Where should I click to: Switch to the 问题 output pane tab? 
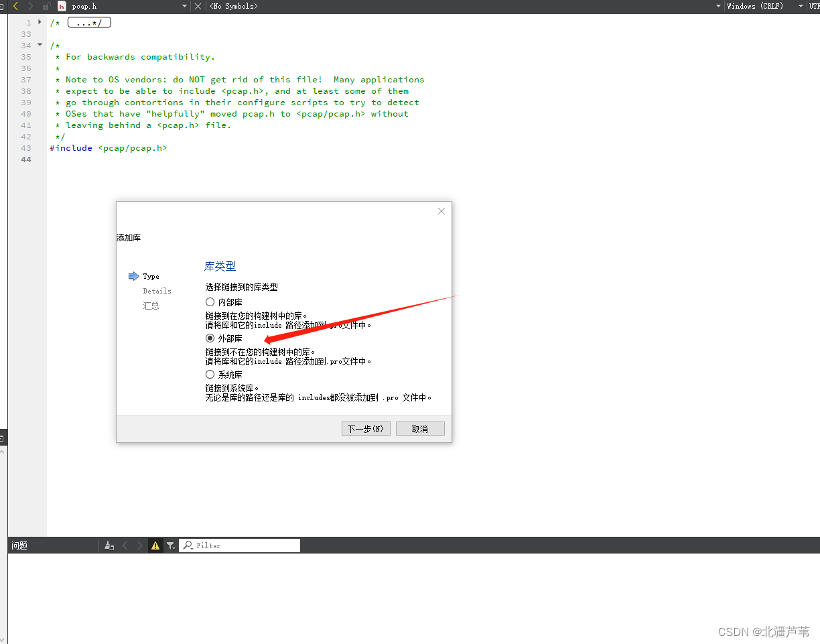pos(19,545)
